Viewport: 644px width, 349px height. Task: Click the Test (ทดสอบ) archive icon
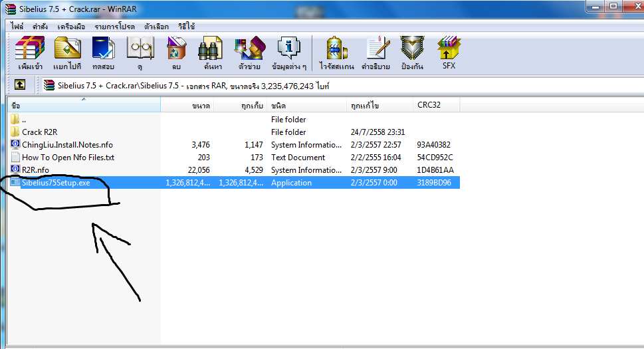tap(103, 48)
